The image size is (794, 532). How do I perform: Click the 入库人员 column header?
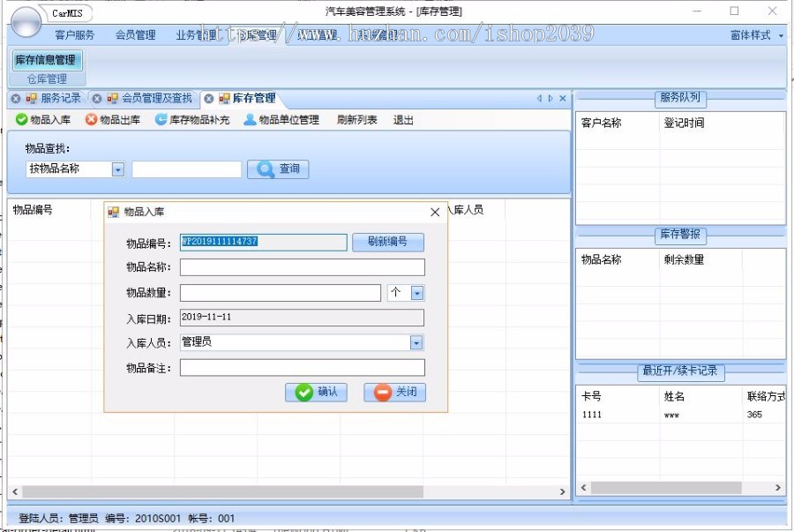465,210
